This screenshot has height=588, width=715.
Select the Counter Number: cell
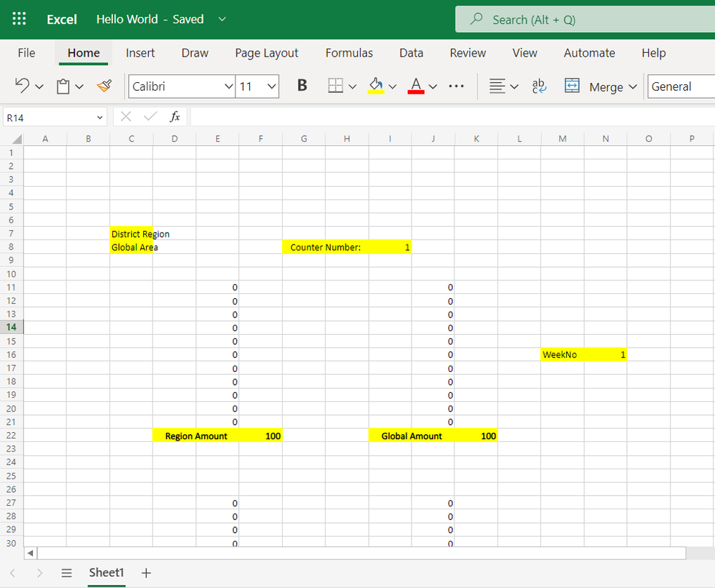326,247
